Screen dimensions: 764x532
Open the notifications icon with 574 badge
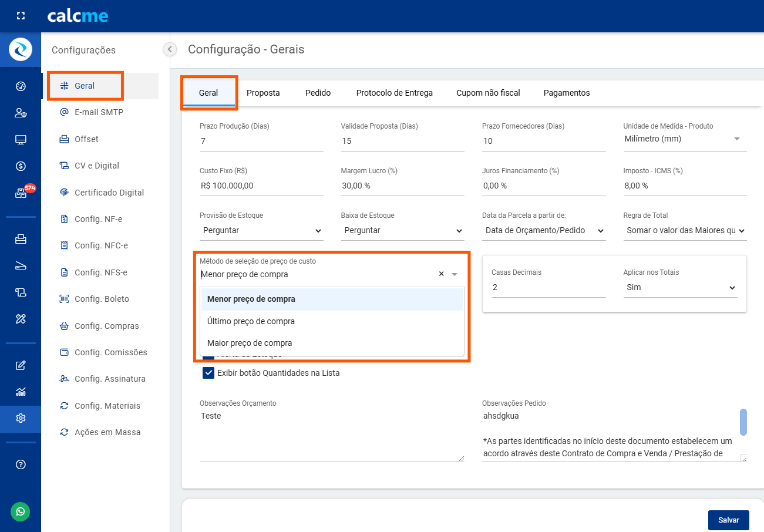(x=21, y=193)
